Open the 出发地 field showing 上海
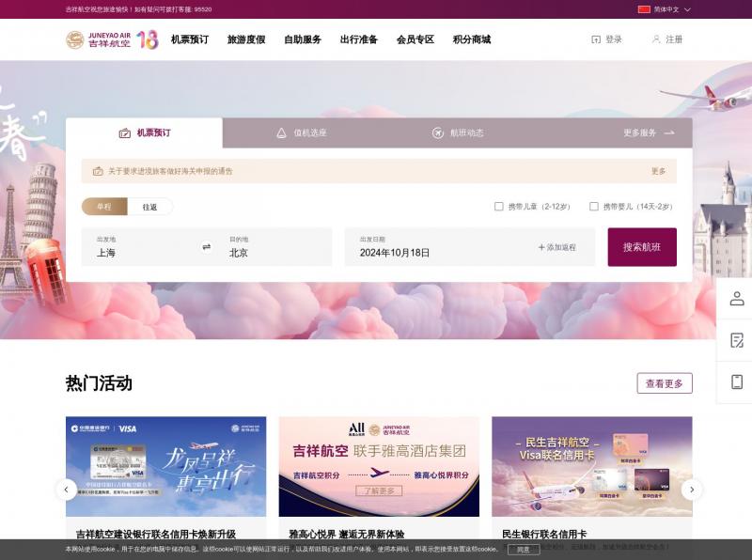The height and width of the screenshot is (560, 752). pyautogui.click(x=139, y=247)
